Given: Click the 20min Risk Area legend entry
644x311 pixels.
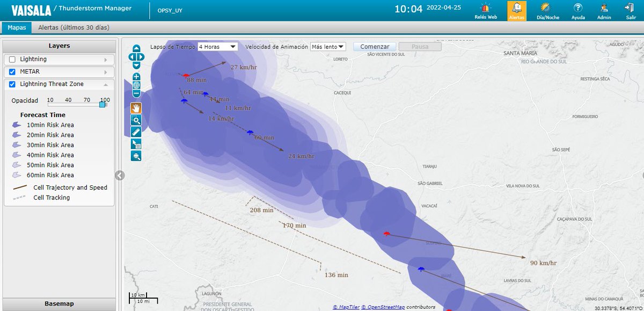Looking at the screenshot, I should tap(43, 135).
